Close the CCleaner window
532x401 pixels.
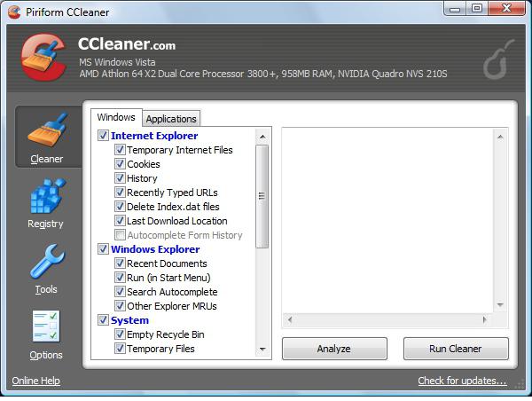(506, 9)
